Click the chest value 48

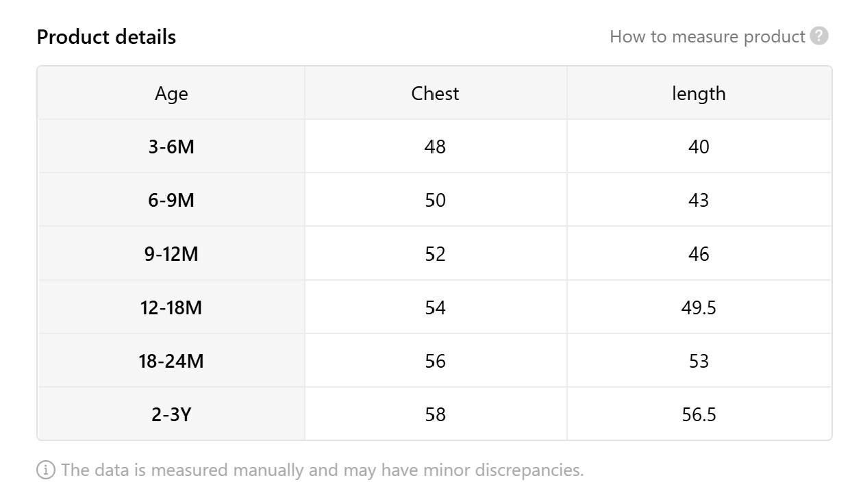point(435,147)
